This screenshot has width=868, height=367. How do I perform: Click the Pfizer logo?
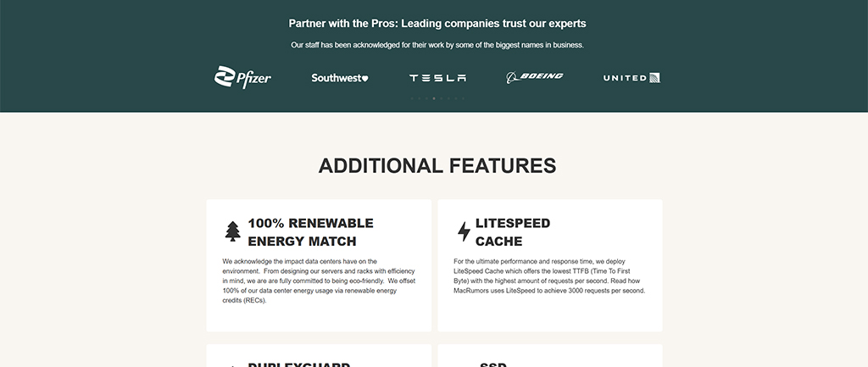tap(242, 77)
